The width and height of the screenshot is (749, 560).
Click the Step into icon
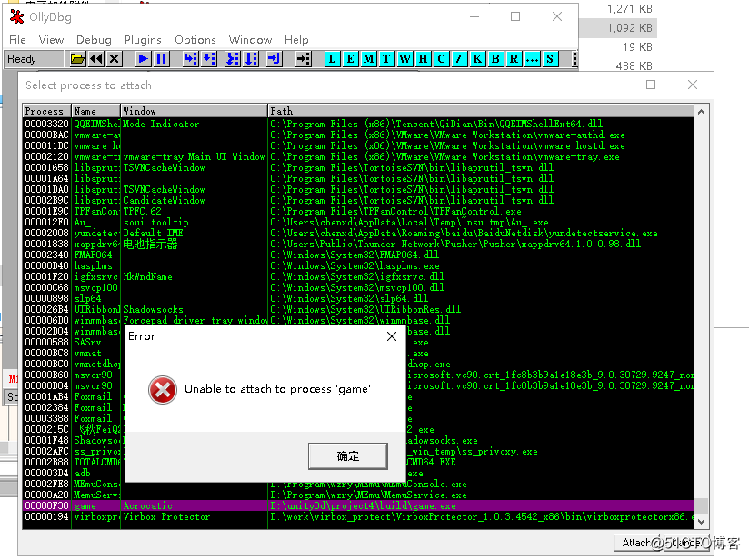click(x=190, y=59)
